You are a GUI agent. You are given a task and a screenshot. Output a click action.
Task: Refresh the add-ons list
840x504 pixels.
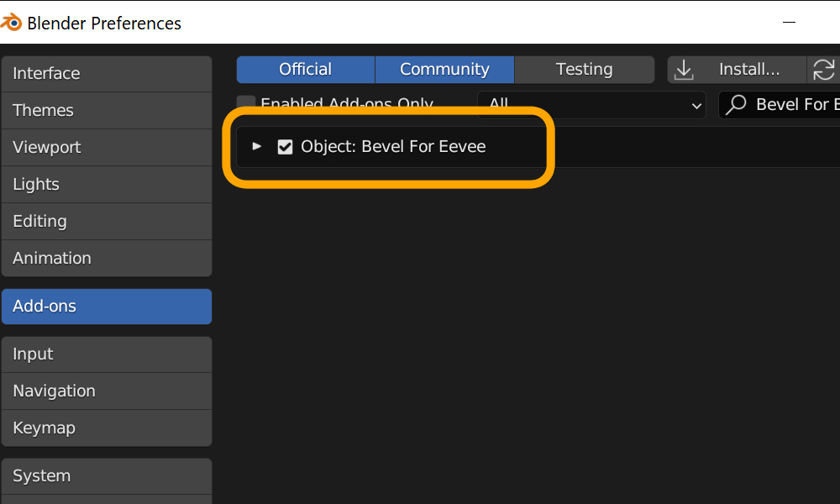tap(823, 70)
